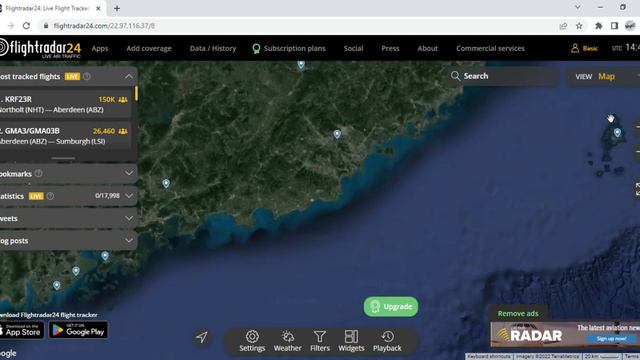Open the Press menu
This screenshot has width=640, height=360.
point(390,48)
